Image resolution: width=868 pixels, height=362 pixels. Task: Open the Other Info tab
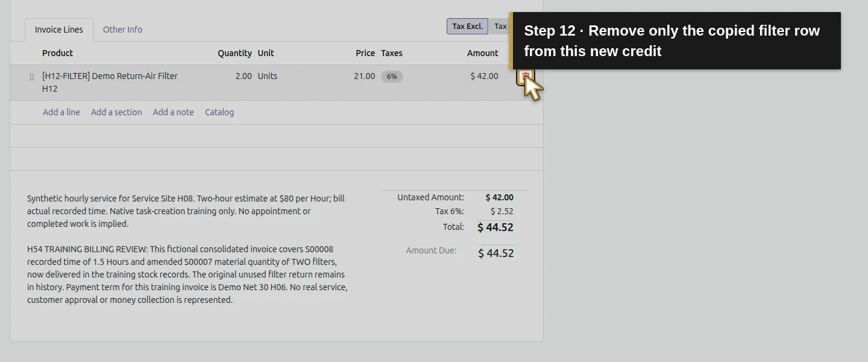click(x=122, y=30)
